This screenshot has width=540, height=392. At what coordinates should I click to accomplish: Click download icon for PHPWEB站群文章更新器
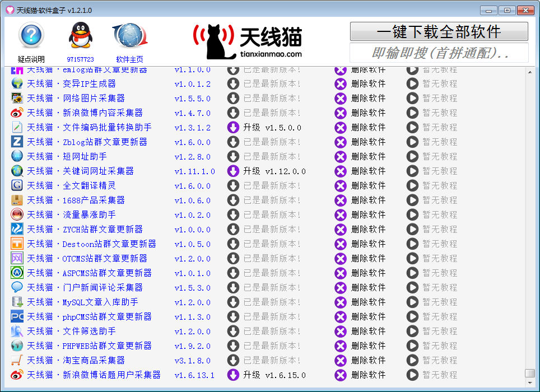pyautogui.click(x=233, y=346)
